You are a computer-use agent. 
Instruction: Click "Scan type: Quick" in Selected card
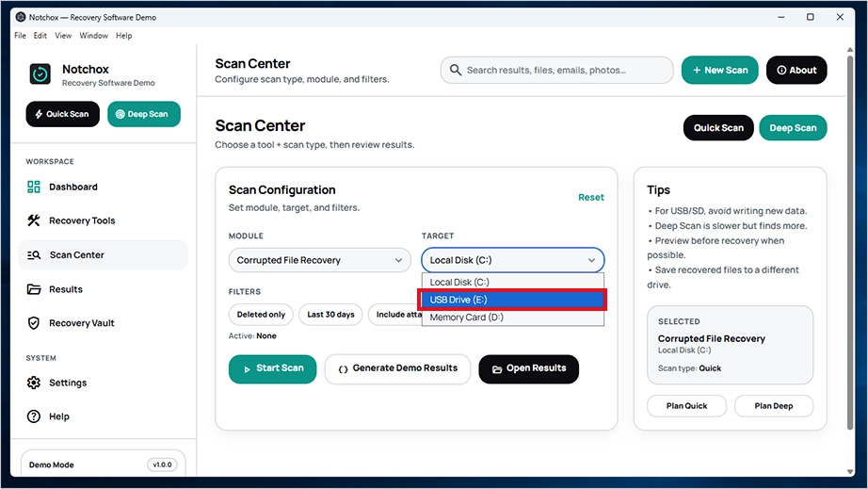click(x=689, y=368)
